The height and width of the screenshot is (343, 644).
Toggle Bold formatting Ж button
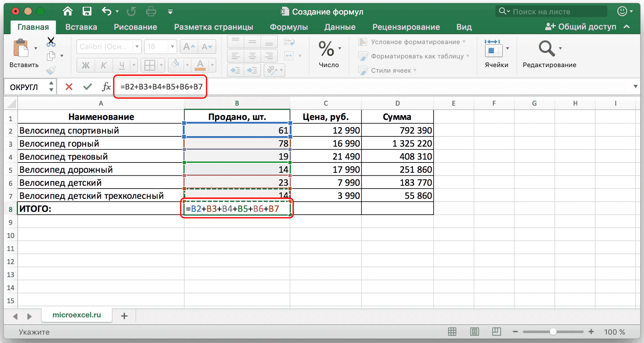(86, 65)
